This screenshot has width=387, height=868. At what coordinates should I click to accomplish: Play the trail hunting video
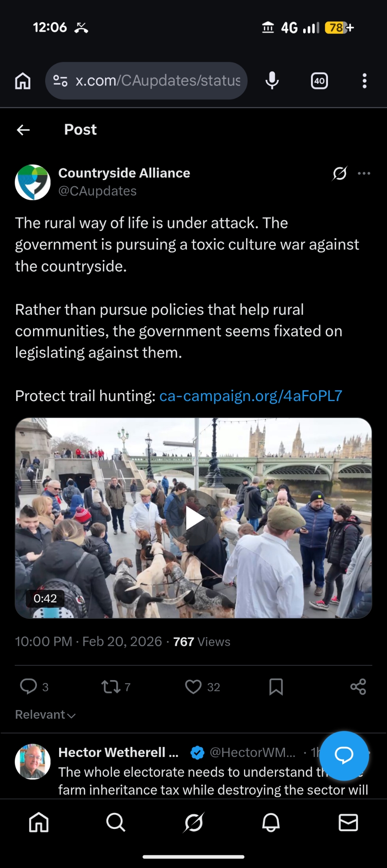coord(194,519)
